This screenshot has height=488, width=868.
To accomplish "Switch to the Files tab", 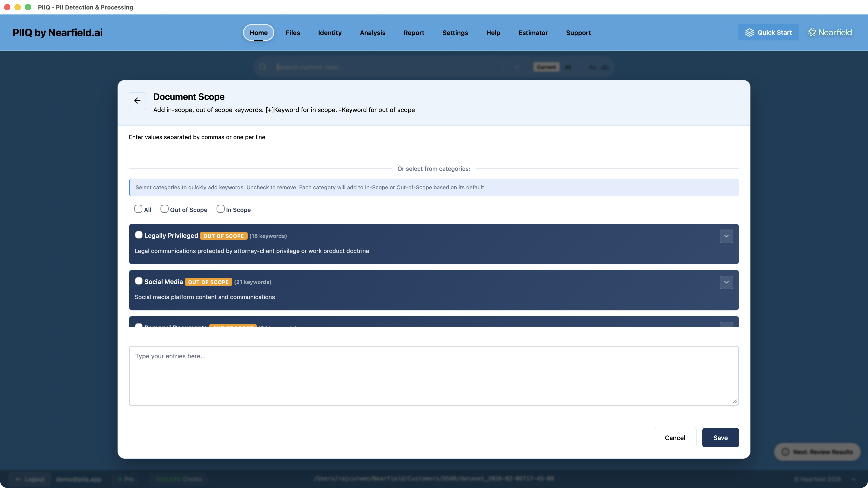I will 293,33.
